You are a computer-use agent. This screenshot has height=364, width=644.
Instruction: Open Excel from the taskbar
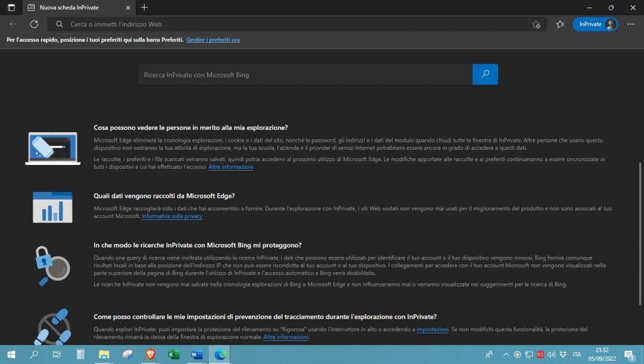tap(174, 355)
